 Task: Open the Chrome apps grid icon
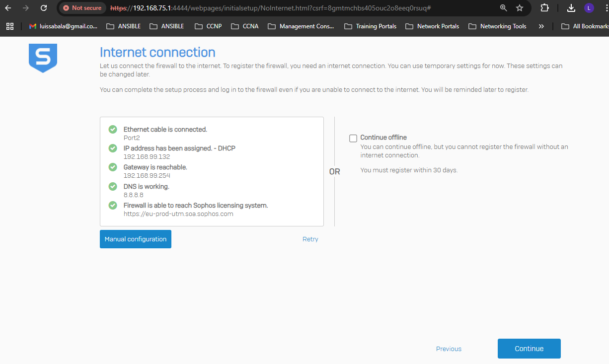10,26
